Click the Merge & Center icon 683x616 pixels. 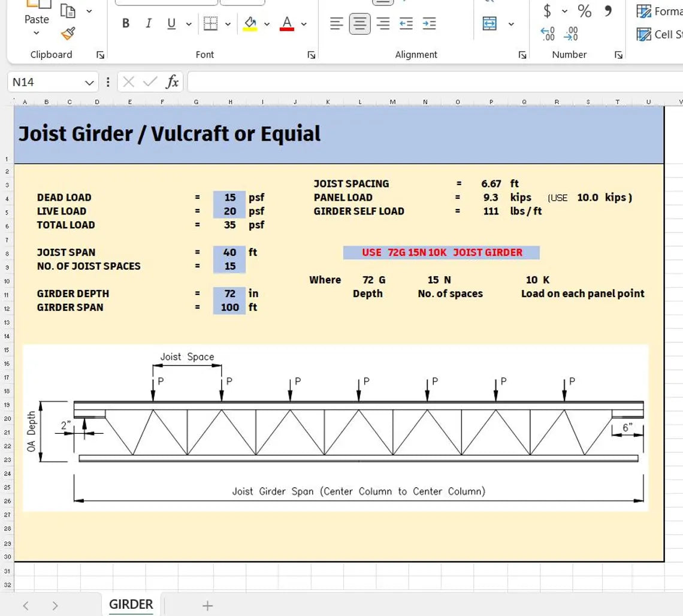click(489, 23)
